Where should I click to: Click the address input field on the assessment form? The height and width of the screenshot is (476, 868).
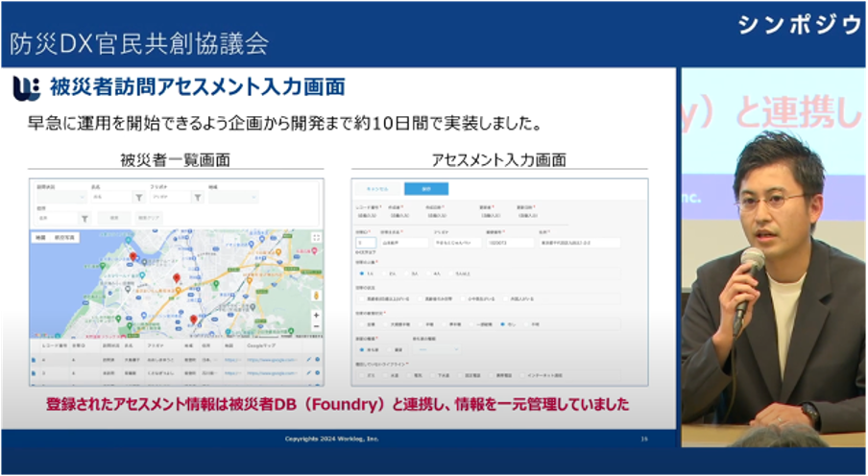click(x=580, y=243)
